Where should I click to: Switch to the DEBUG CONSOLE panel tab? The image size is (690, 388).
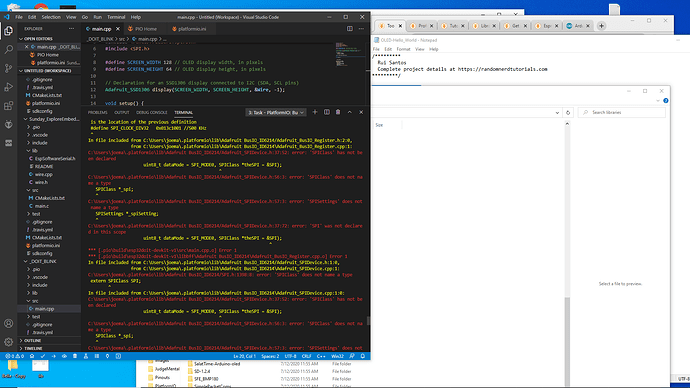[x=152, y=113]
